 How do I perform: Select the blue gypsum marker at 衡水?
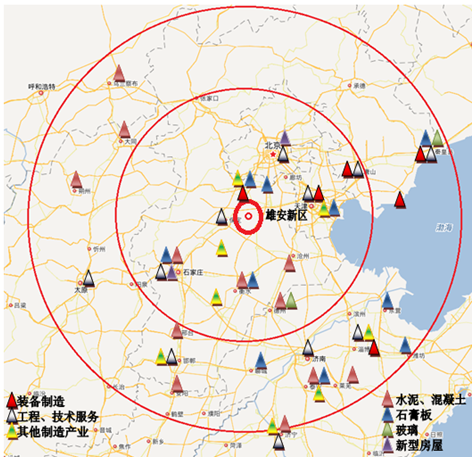click(x=253, y=280)
